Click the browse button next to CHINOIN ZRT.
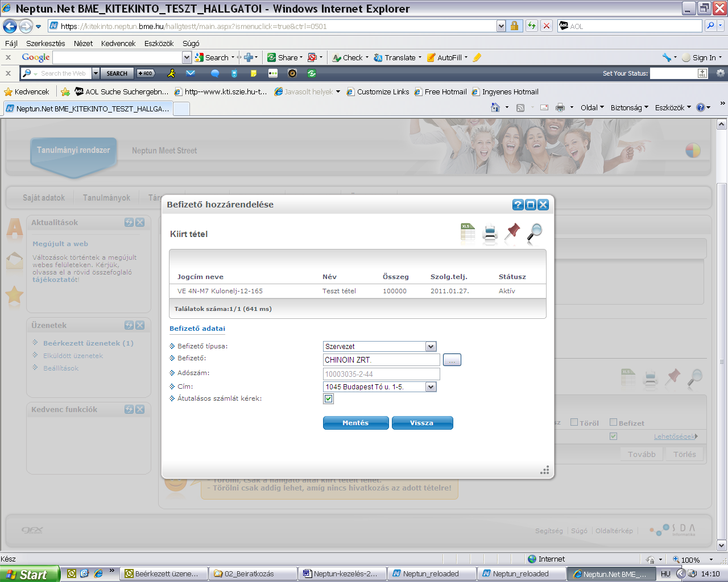728x582 pixels. pos(452,360)
